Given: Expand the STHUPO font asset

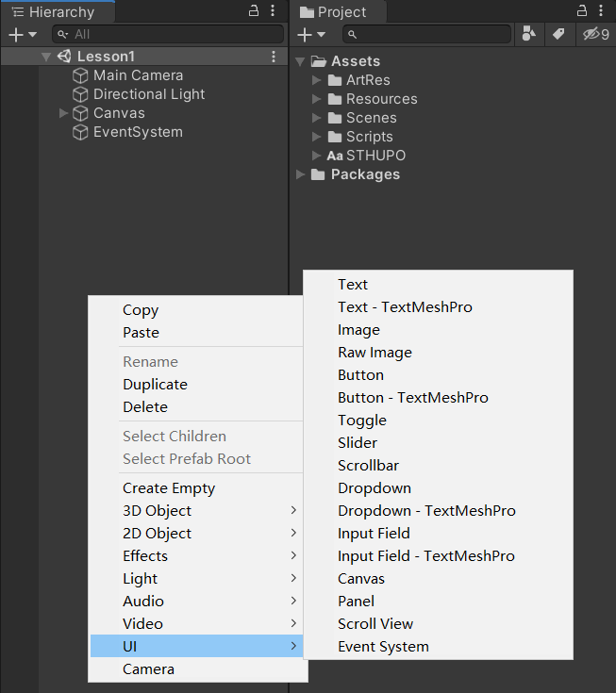Looking at the screenshot, I should [316, 156].
